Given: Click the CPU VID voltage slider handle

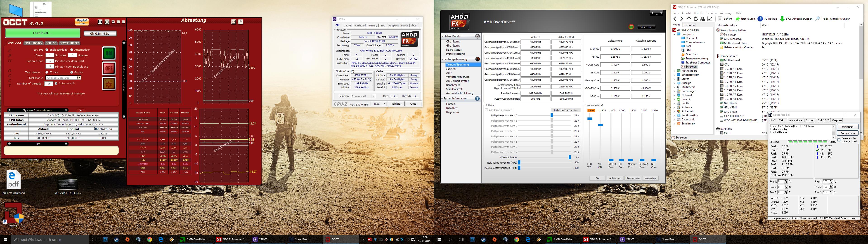Looking at the screenshot, I should tap(589, 118).
